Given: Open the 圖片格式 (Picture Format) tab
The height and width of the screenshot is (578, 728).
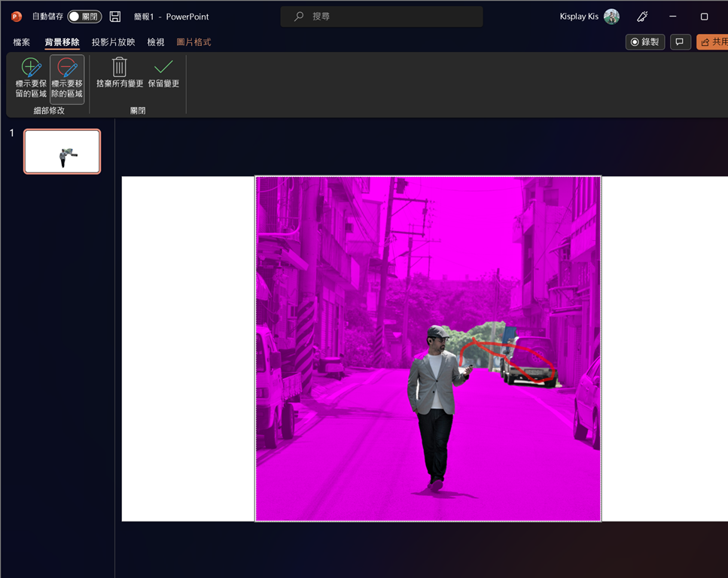Looking at the screenshot, I should [x=193, y=42].
